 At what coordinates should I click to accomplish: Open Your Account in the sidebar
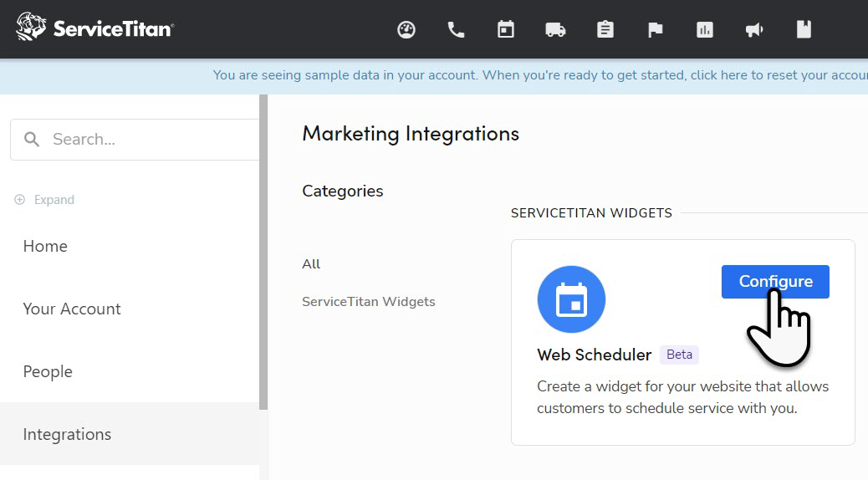coord(72,309)
